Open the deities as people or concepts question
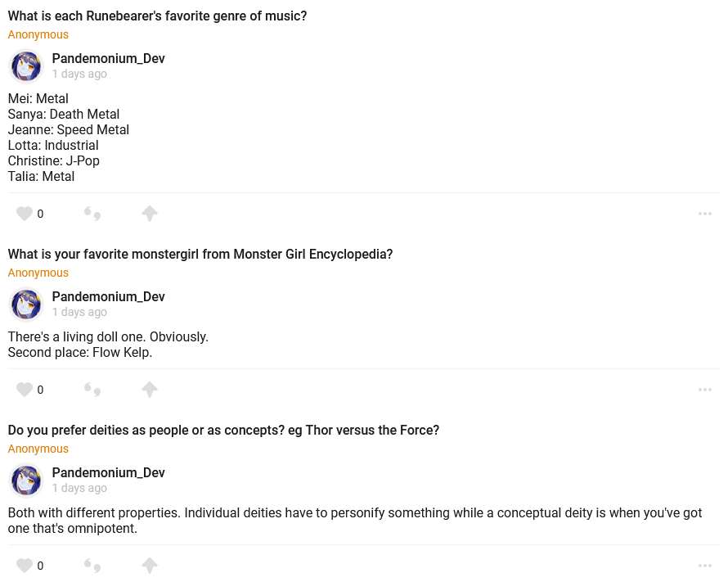The width and height of the screenshot is (728, 582). pos(223,430)
